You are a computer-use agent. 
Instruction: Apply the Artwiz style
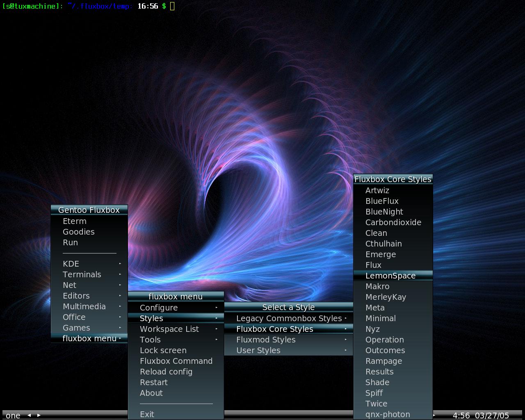(x=393, y=190)
